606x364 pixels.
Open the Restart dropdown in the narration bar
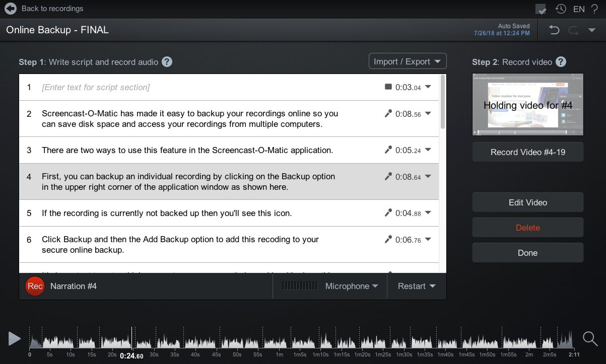tap(416, 286)
